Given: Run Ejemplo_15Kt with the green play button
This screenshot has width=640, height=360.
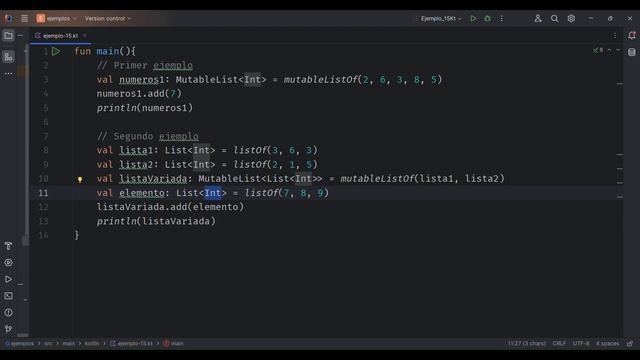Looking at the screenshot, I should click(x=473, y=18).
